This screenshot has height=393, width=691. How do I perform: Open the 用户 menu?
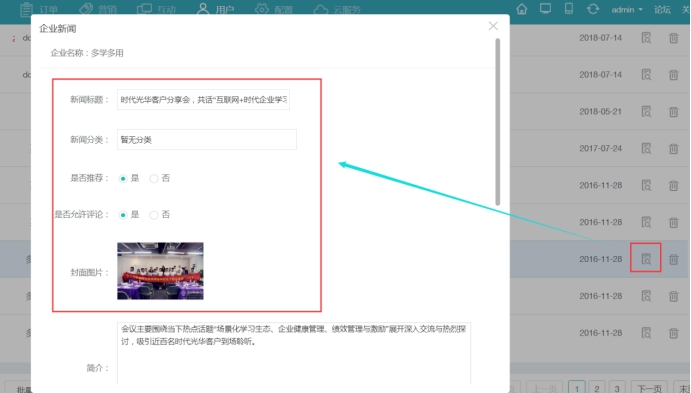(x=215, y=9)
